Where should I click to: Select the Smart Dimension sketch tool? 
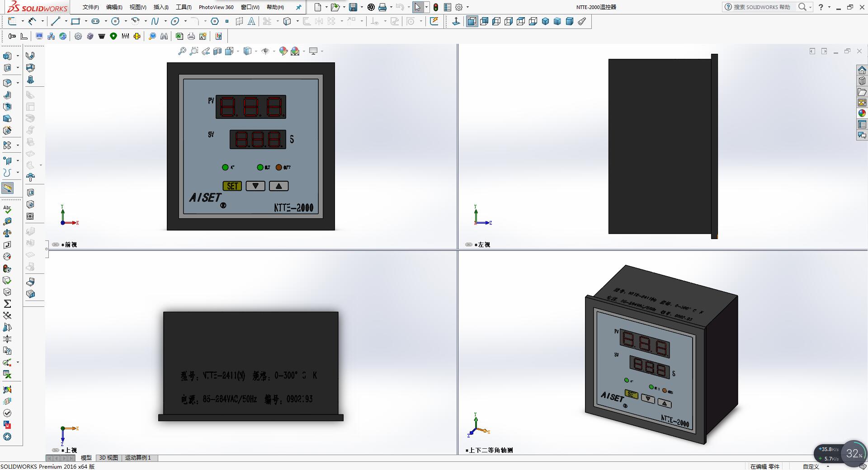(x=31, y=21)
